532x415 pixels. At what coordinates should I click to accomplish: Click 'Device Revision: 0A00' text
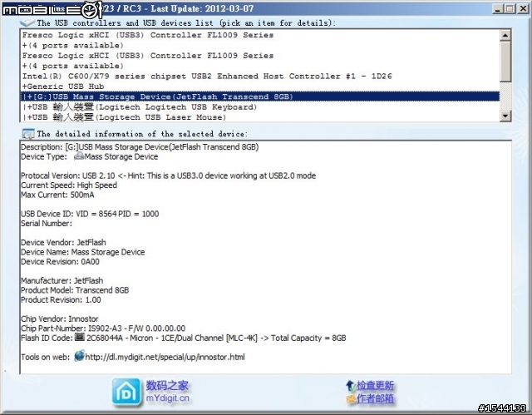click(x=60, y=261)
